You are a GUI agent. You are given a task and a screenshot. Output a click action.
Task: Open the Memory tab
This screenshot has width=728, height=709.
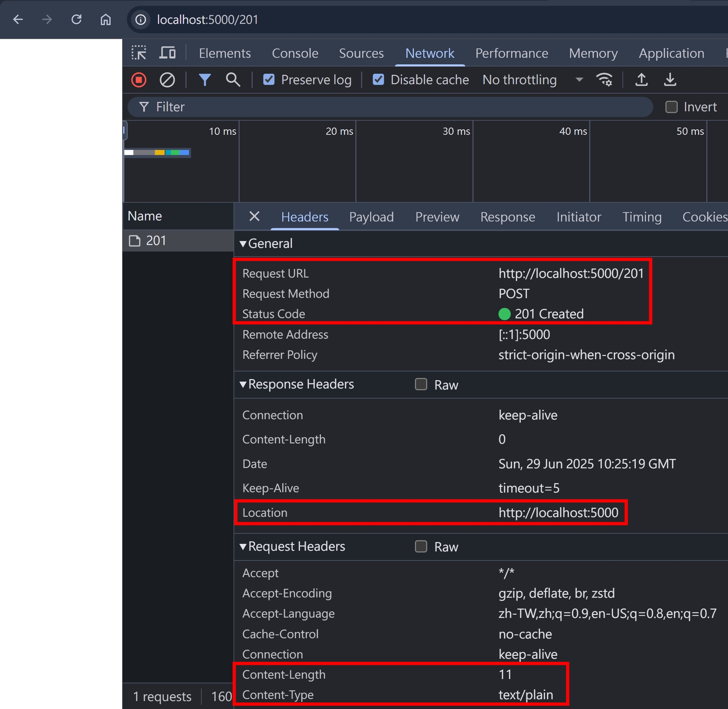pyautogui.click(x=593, y=53)
